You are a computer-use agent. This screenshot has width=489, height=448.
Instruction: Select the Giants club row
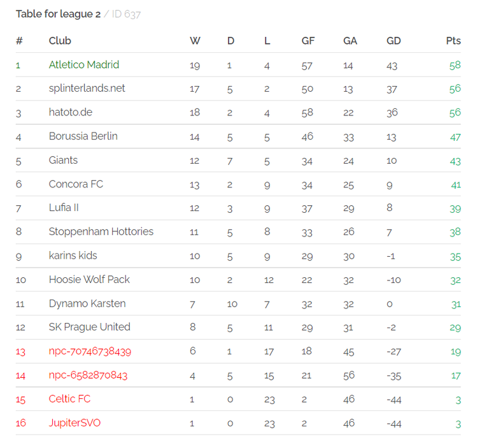point(238,161)
